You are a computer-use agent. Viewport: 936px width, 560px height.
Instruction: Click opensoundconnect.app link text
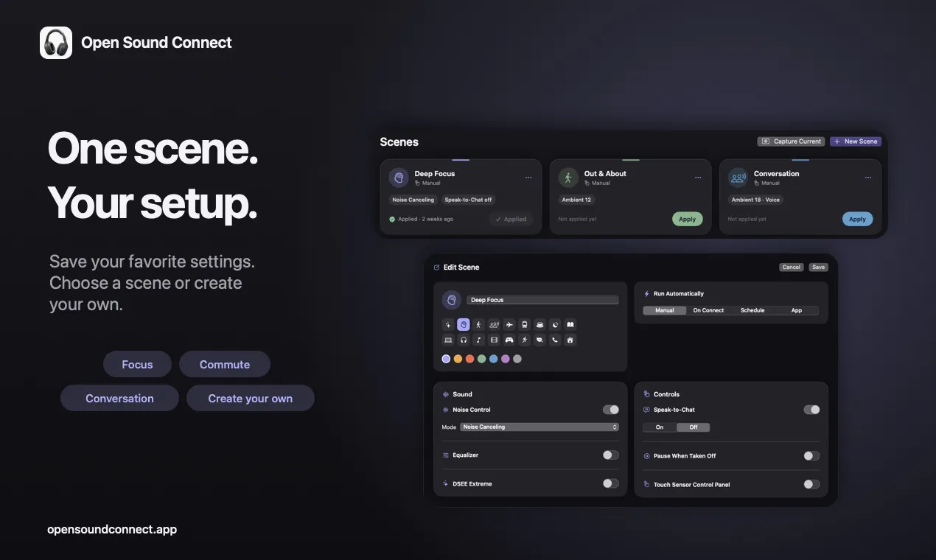(x=112, y=529)
